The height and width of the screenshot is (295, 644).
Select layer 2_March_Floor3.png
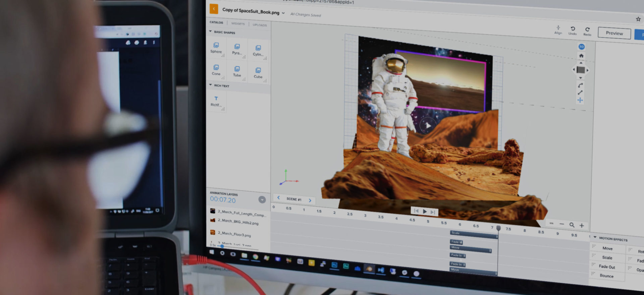click(230, 233)
